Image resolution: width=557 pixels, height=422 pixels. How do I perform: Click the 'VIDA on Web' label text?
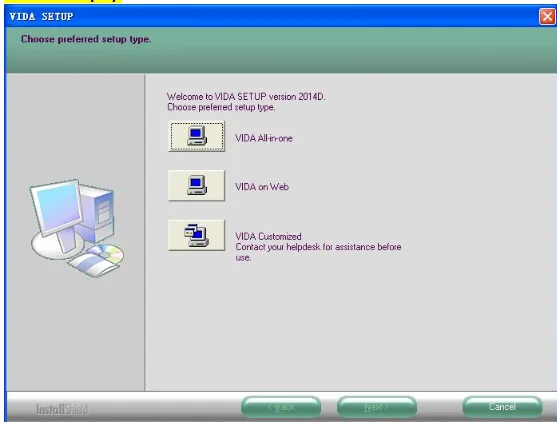tap(262, 187)
